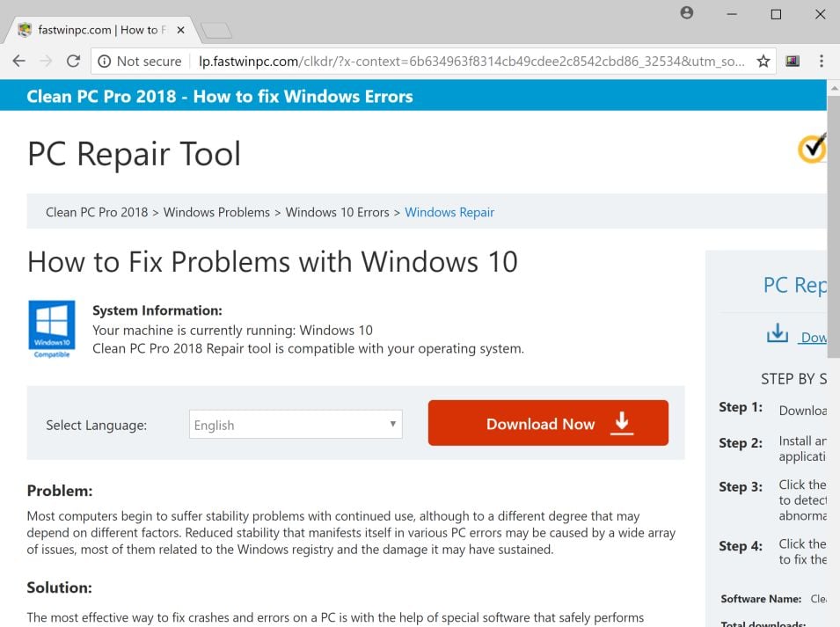Open Chrome's three-dot menu
The height and width of the screenshot is (627, 840).
[821, 61]
